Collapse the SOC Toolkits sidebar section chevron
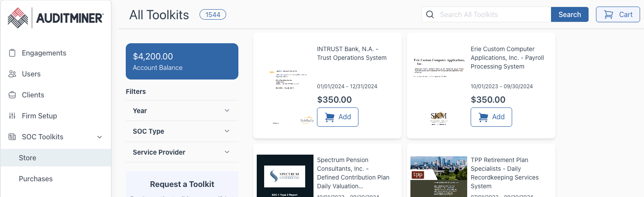The width and height of the screenshot is (644, 197). click(x=100, y=137)
